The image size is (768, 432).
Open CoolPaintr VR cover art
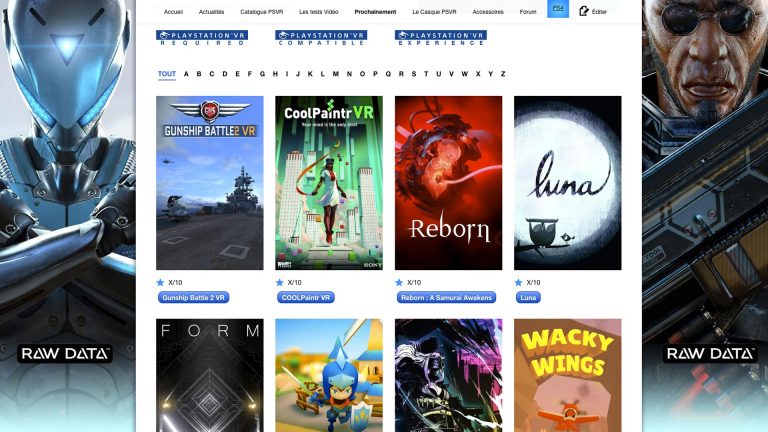click(x=329, y=183)
